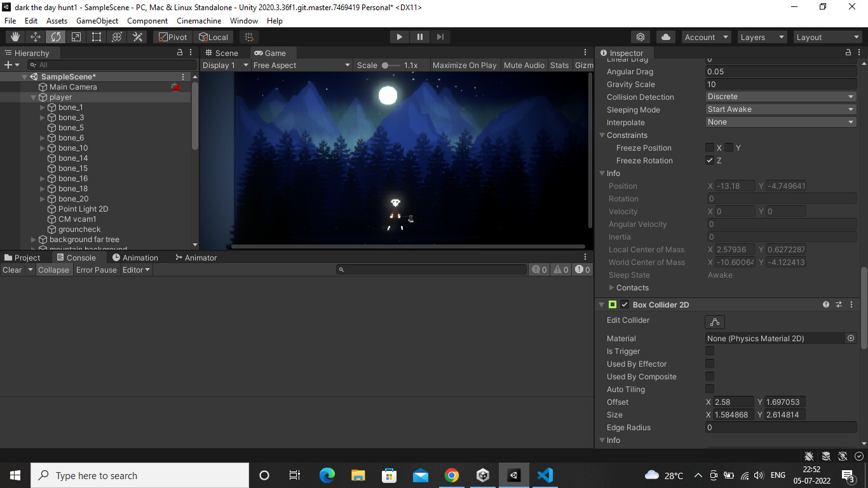Switch to the Animation tab

point(135,257)
